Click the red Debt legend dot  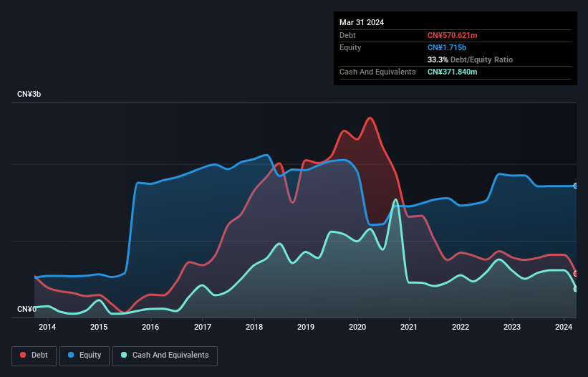(23, 355)
